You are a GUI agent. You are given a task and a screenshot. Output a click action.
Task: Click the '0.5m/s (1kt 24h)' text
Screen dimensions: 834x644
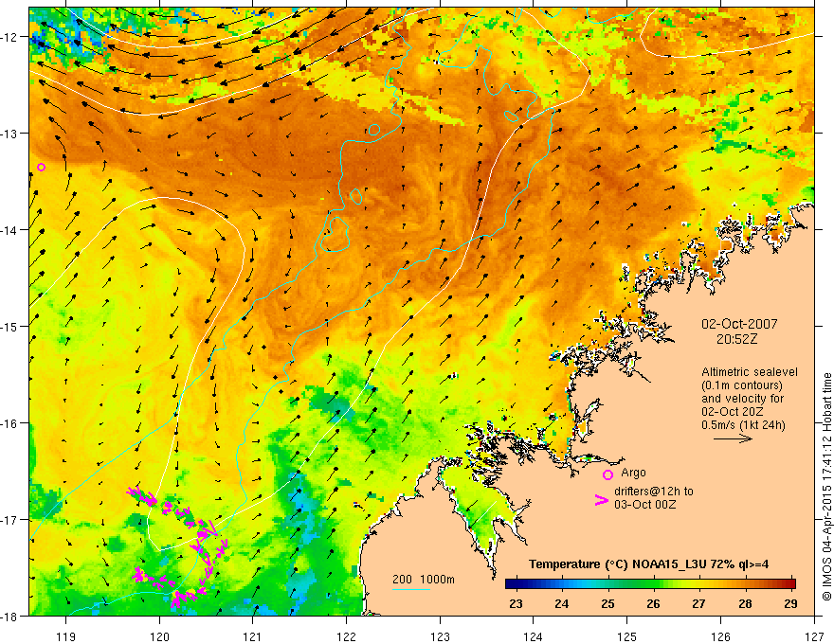pos(744,425)
